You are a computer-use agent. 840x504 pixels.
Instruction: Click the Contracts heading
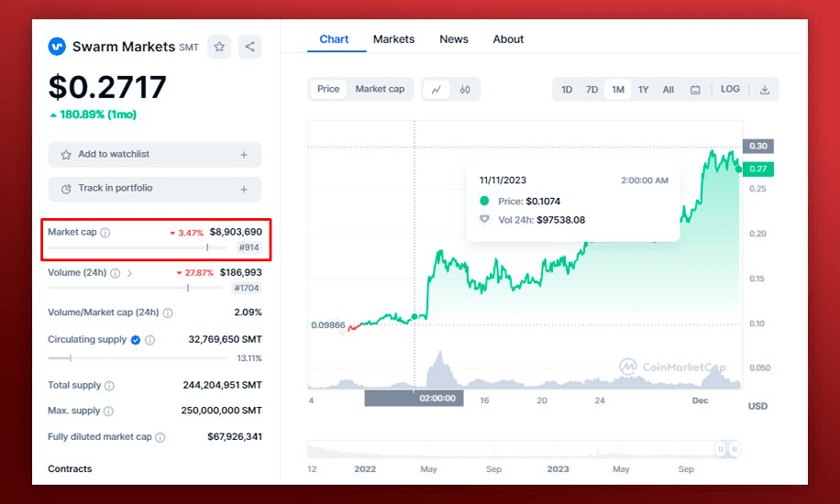(x=70, y=468)
